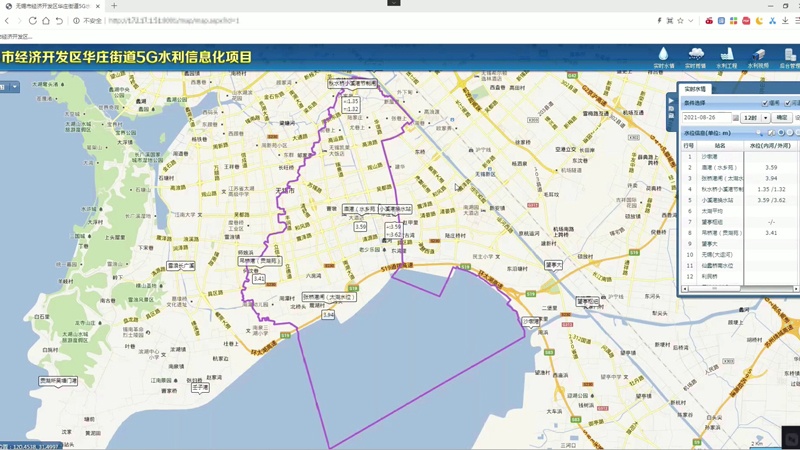Viewport: 800px width, 450px height.
Task: Toggle the second checkbox in 条件选择 row
Action: [x=789, y=103]
